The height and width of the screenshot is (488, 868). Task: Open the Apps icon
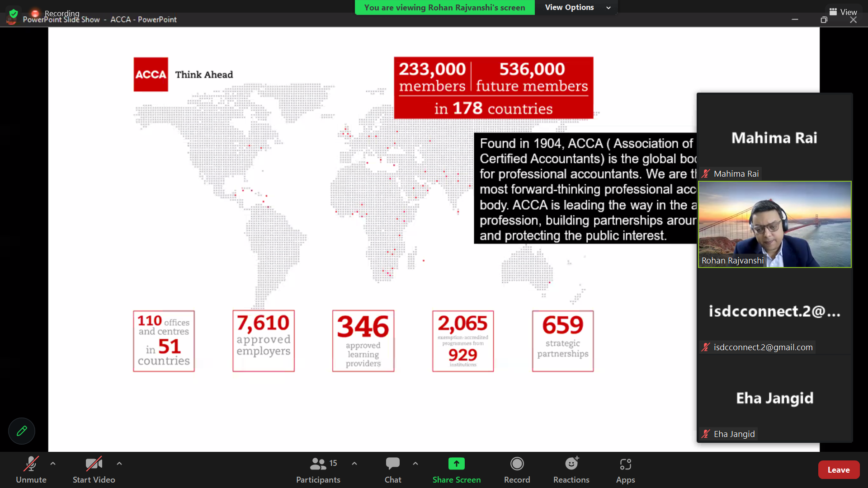pos(625,464)
